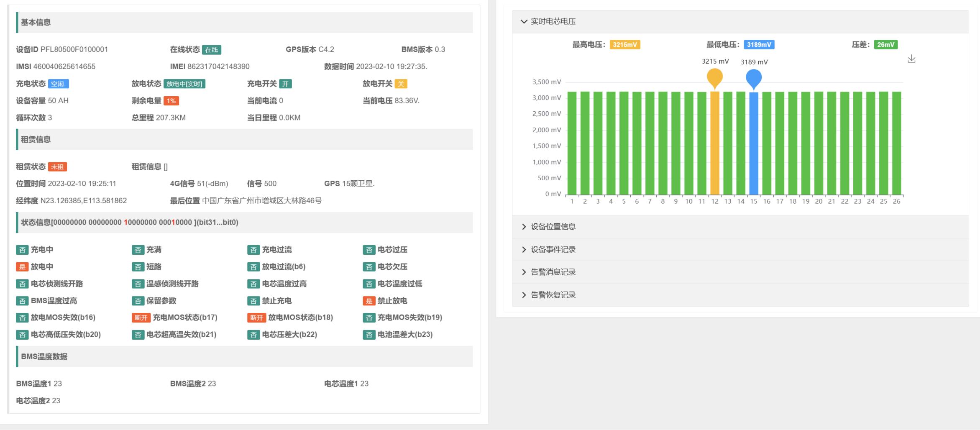Click the current voltage value 83.36V
Screen dimensions: 980x430
[x=407, y=101]
